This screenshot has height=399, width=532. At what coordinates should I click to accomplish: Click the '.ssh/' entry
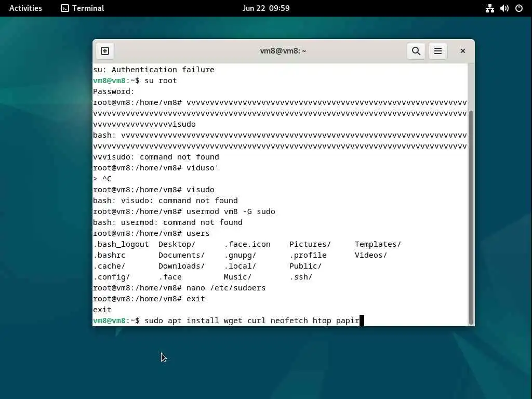pos(301,277)
